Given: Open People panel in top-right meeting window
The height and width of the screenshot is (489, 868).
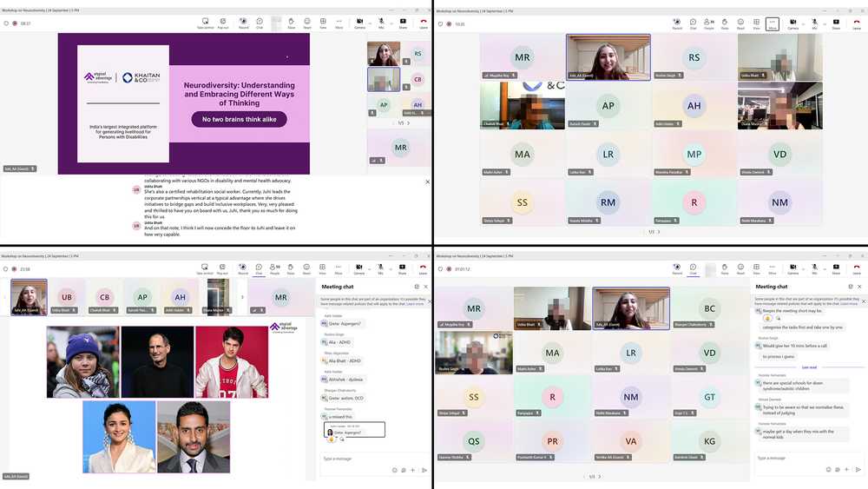Looking at the screenshot, I should pyautogui.click(x=709, y=23).
